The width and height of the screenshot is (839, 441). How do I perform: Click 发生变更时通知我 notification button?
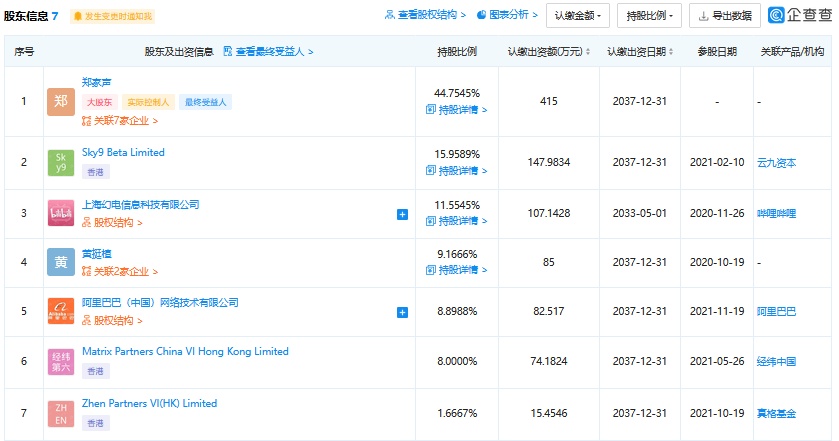(112, 17)
